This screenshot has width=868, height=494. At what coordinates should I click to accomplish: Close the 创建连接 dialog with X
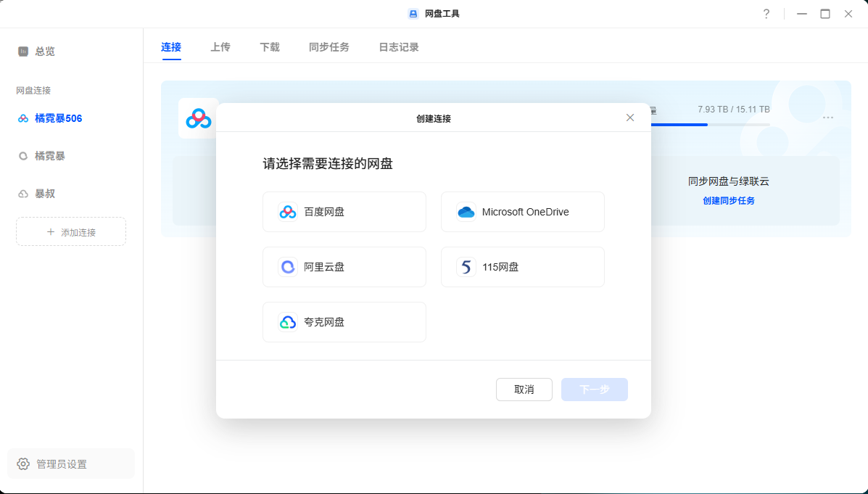tap(630, 118)
